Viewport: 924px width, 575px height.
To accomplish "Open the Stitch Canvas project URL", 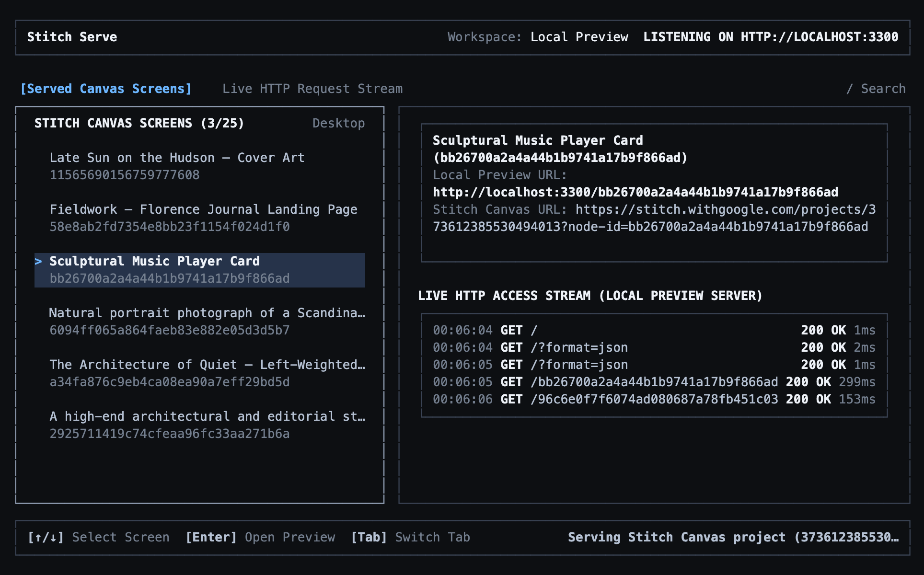I will [654, 218].
